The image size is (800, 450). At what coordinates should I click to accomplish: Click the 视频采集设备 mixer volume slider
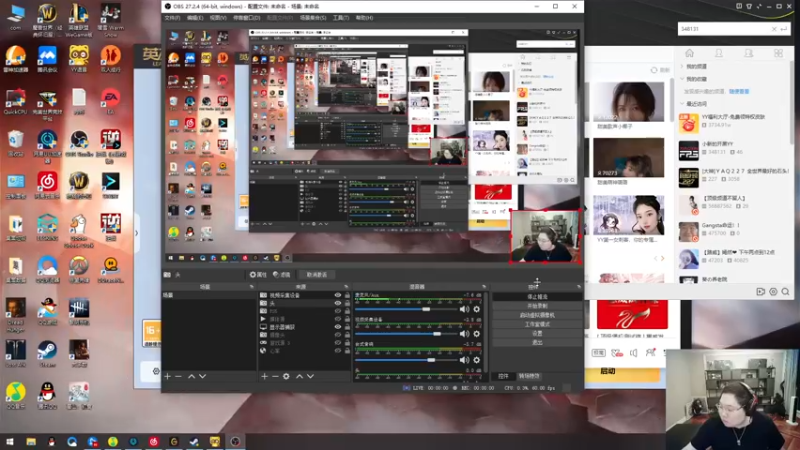tap(406, 334)
